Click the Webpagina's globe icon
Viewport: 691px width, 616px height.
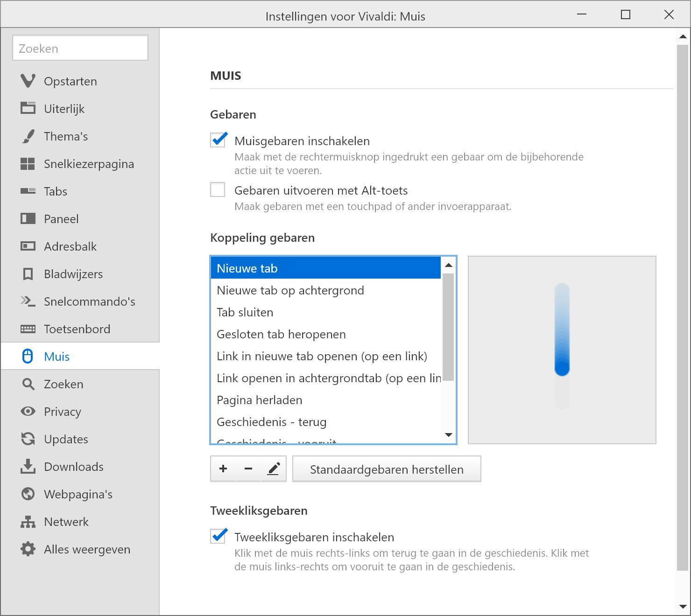tap(28, 494)
